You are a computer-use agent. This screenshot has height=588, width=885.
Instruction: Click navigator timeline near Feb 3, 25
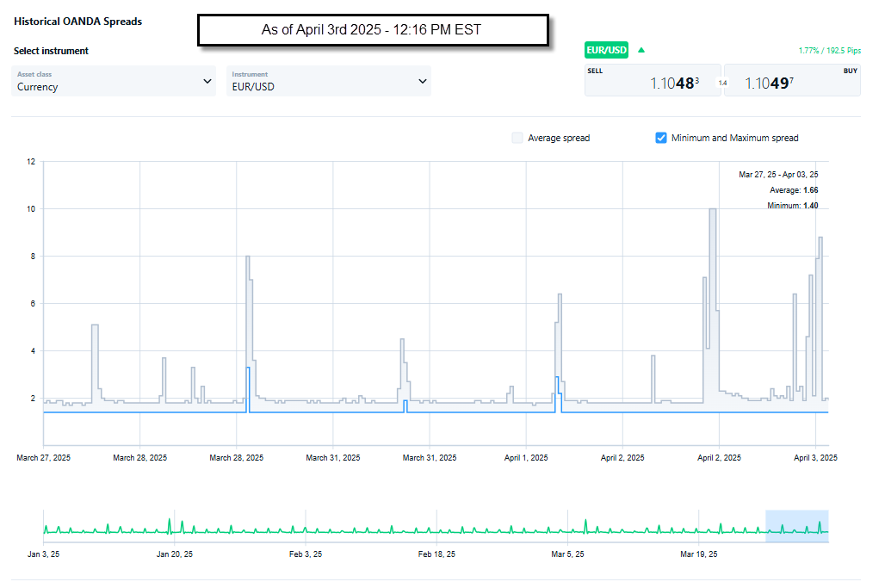(306, 531)
